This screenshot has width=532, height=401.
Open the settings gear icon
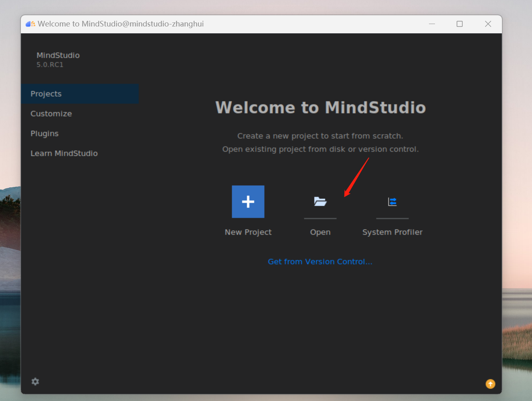(35, 381)
